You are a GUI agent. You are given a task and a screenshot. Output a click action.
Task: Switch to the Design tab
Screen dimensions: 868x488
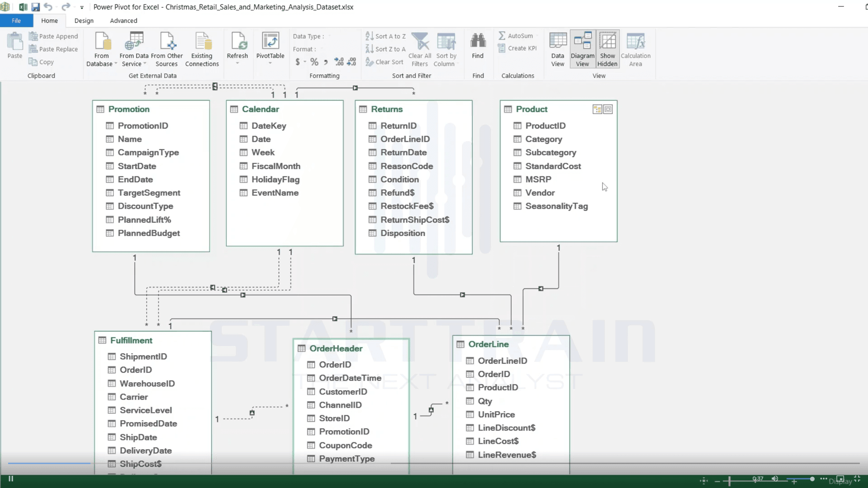point(84,21)
